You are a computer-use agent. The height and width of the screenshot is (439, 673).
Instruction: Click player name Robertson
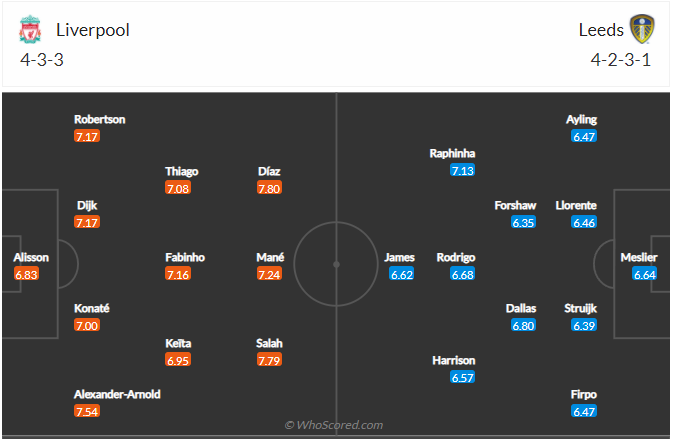[99, 119]
